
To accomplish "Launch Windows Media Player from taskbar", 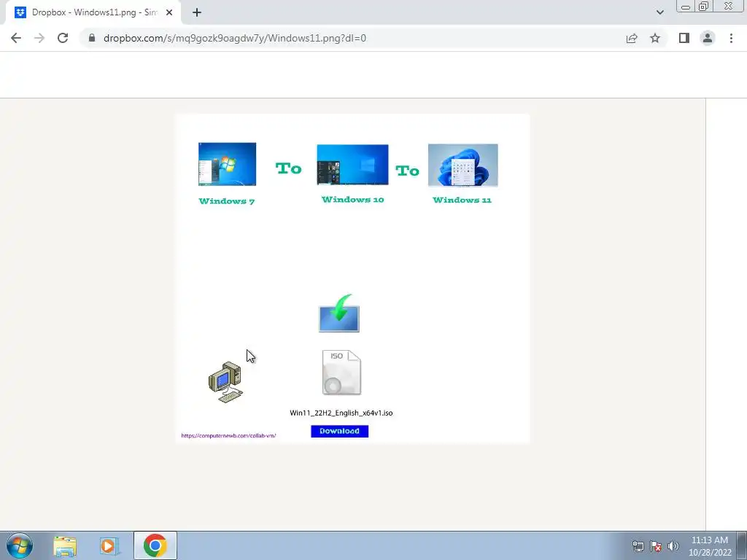I will pyautogui.click(x=109, y=546).
